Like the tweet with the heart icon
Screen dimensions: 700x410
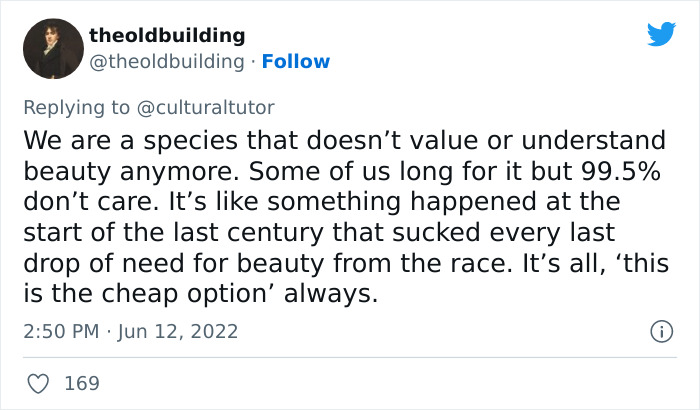36,382
